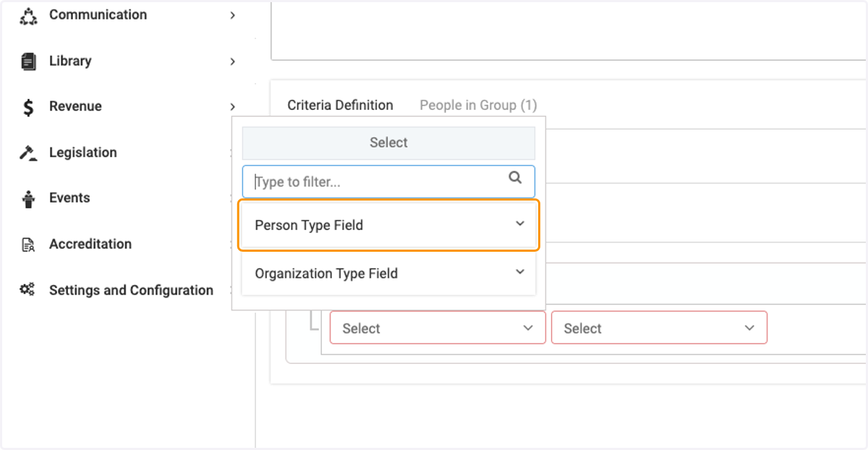The width and height of the screenshot is (868, 450).
Task: Choose the Person Type Field option
Action: point(388,225)
